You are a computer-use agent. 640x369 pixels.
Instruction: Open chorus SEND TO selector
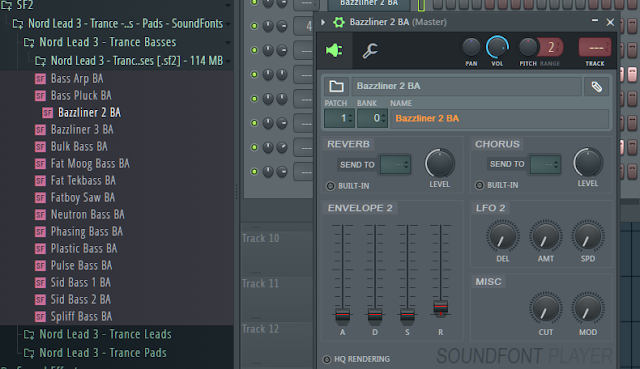(x=545, y=164)
